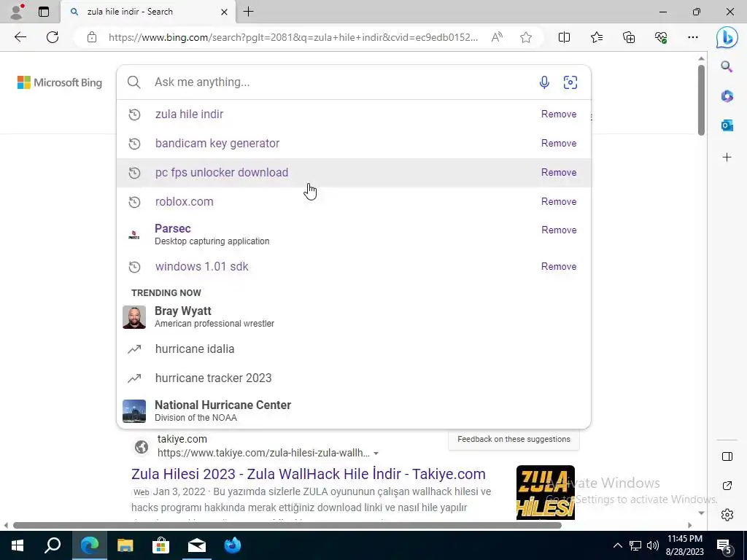Click Bray Wyatt thumbnail photo

point(134,317)
